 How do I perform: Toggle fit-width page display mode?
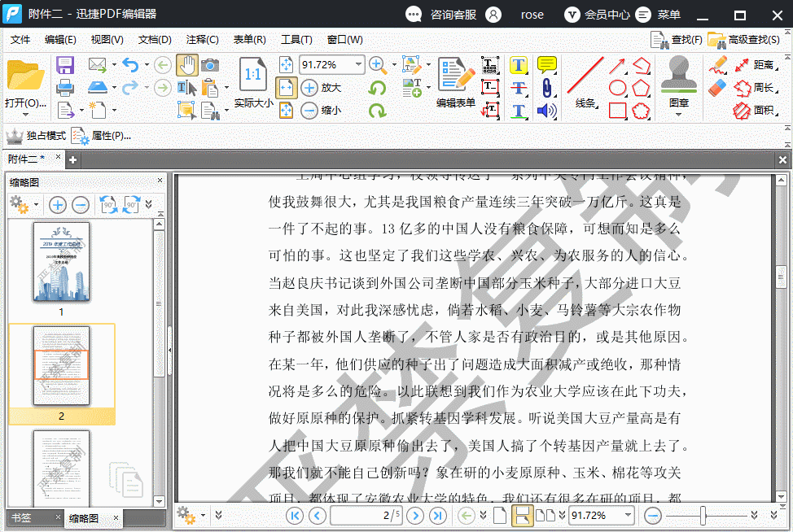[287, 87]
